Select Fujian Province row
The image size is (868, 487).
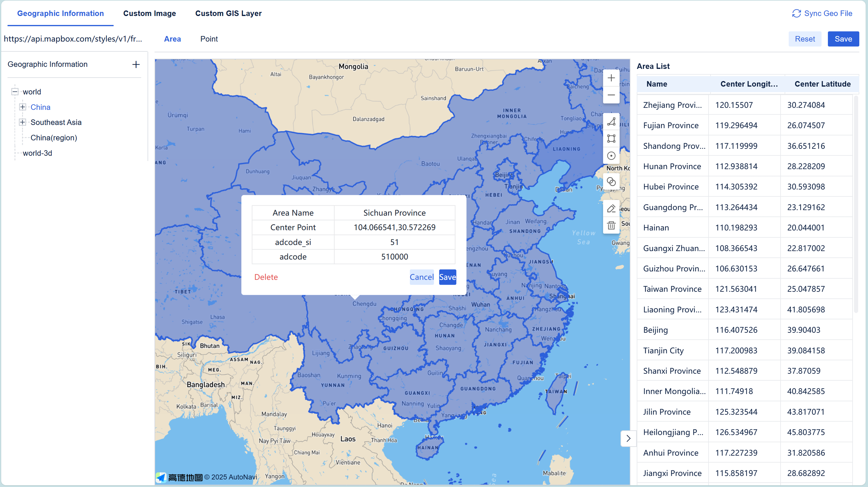tap(744, 125)
